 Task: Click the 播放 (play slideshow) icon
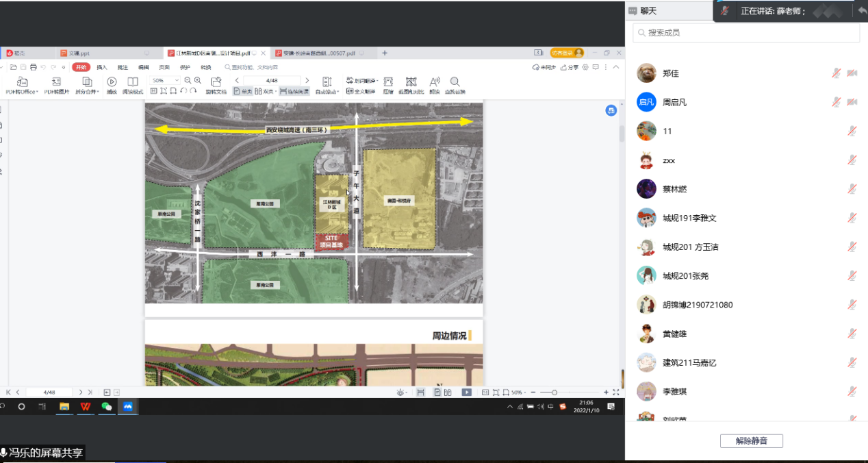(x=112, y=82)
